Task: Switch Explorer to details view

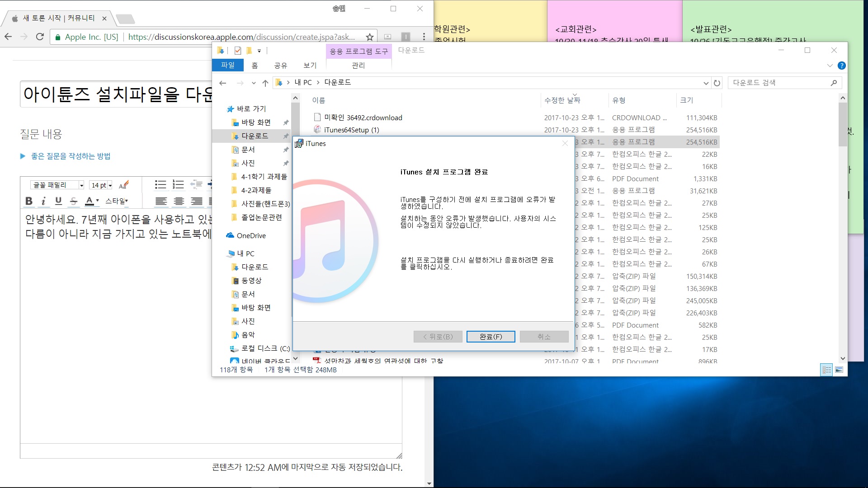Action: click(x=826, y=370)
